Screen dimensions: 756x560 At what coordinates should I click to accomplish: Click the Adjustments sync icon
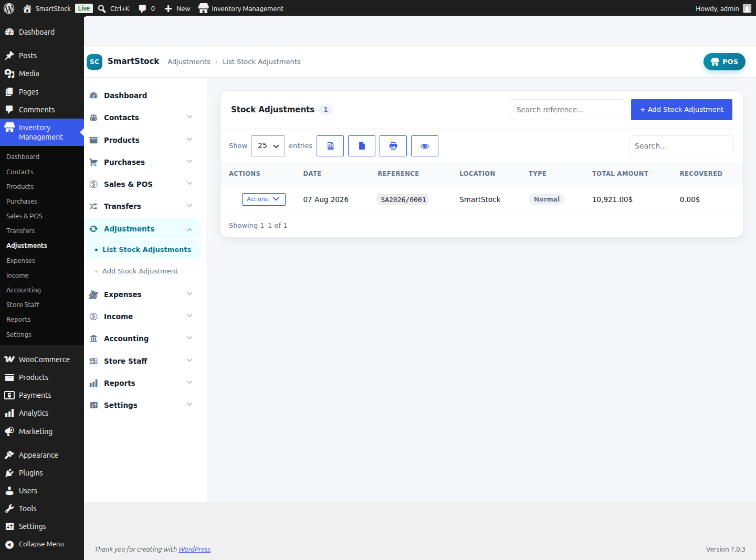93,229
